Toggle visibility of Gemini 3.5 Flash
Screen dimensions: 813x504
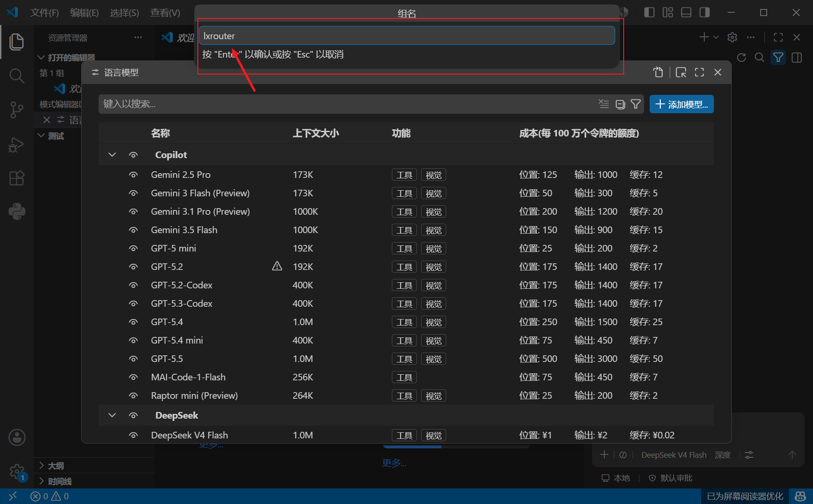pyautogui.click(x=134, y=230)
